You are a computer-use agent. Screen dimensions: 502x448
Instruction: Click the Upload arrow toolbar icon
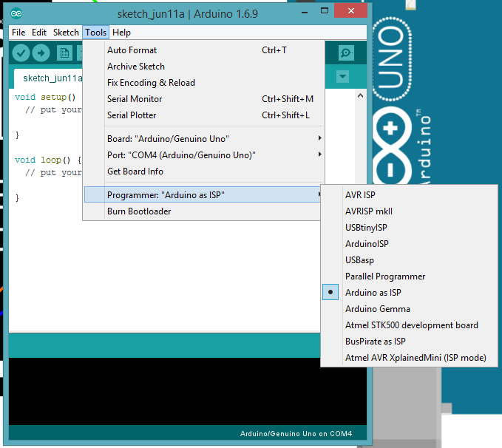tap(41, 52)
